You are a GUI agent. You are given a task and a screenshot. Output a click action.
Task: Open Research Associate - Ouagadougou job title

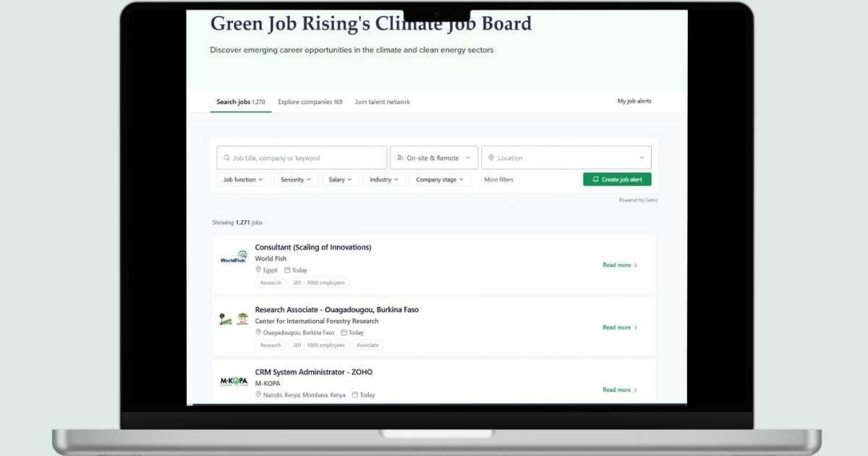[337, 310]
